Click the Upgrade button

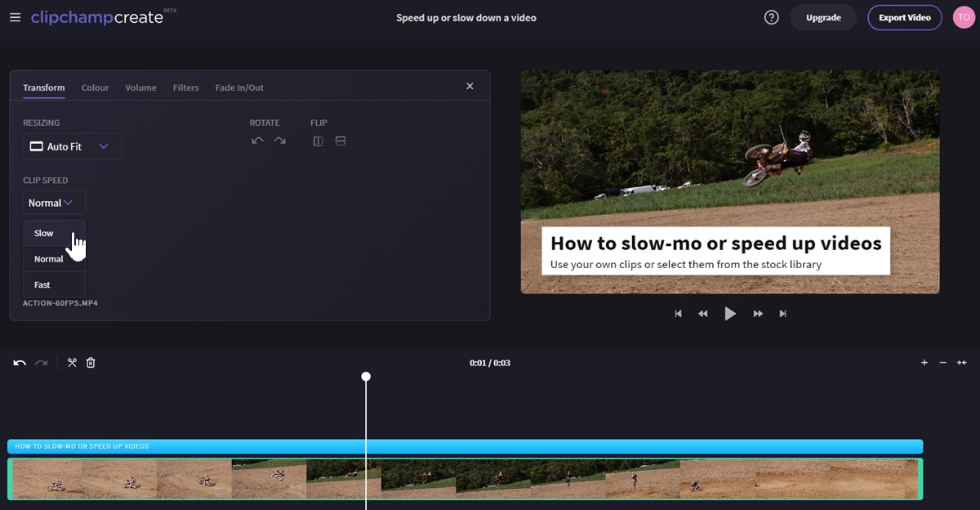823,16
